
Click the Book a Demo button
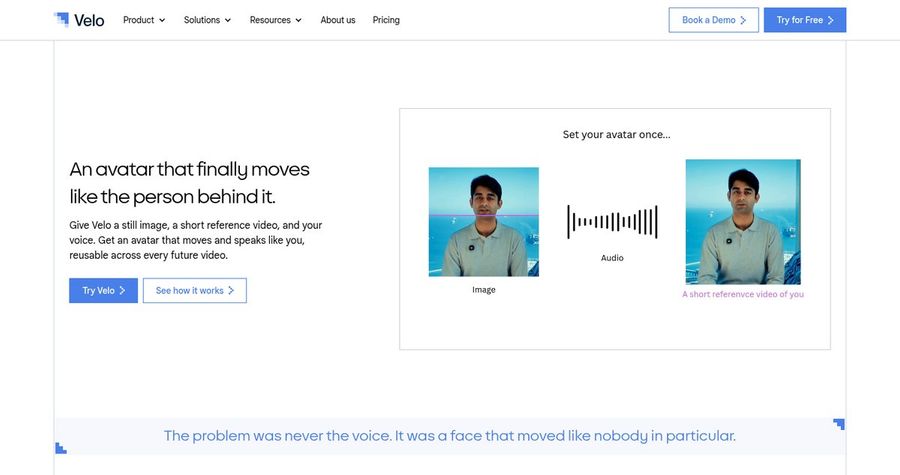point(713,20)
